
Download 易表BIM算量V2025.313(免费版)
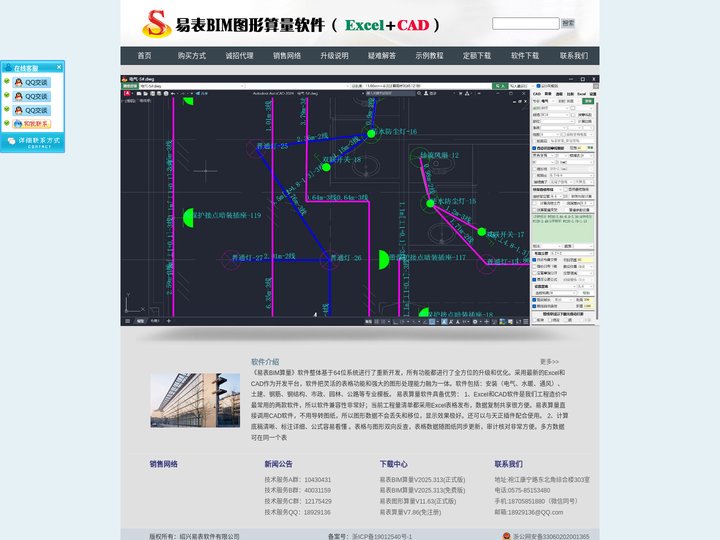[422, 490]
